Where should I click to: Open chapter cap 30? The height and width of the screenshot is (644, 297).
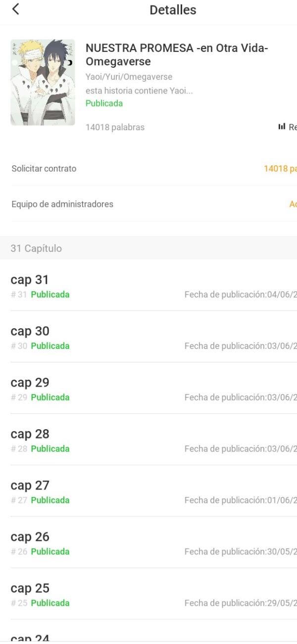pos(148,337)
